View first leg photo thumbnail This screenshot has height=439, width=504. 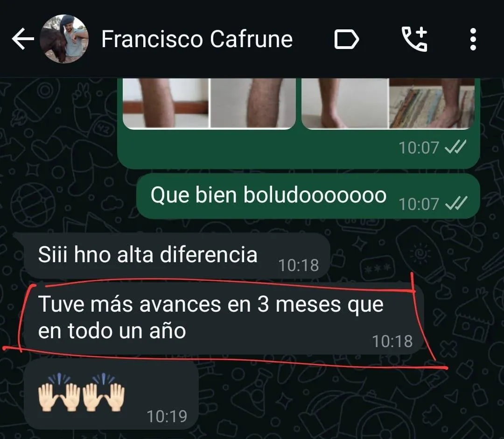[x=166, y=103]
